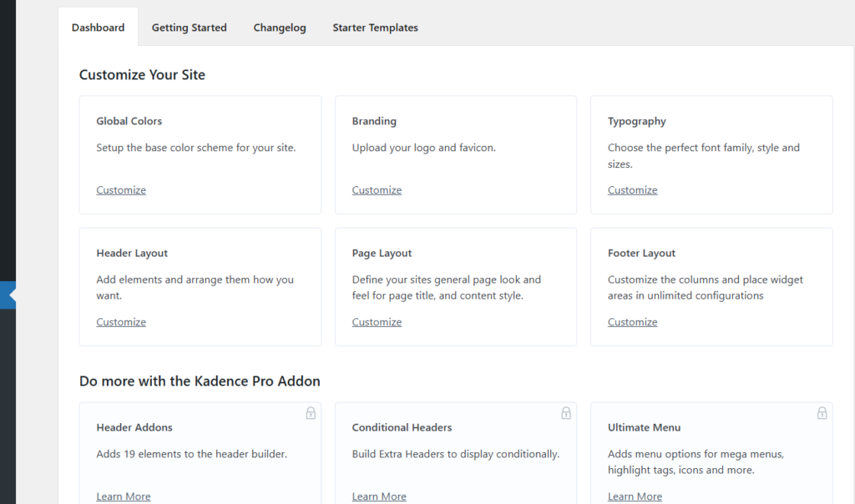This screenshot has height=504, width=855.
Task: Click the Typography card
Action: coord(711,154)
